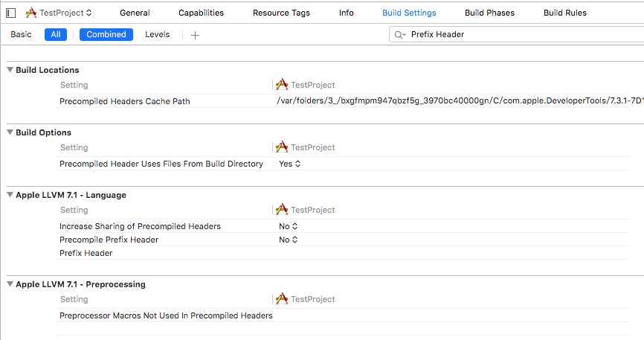Click TestProject icon in Build Options header row
Image resolution: width=644 pixels, height=340 pixels.
(282, 147)
